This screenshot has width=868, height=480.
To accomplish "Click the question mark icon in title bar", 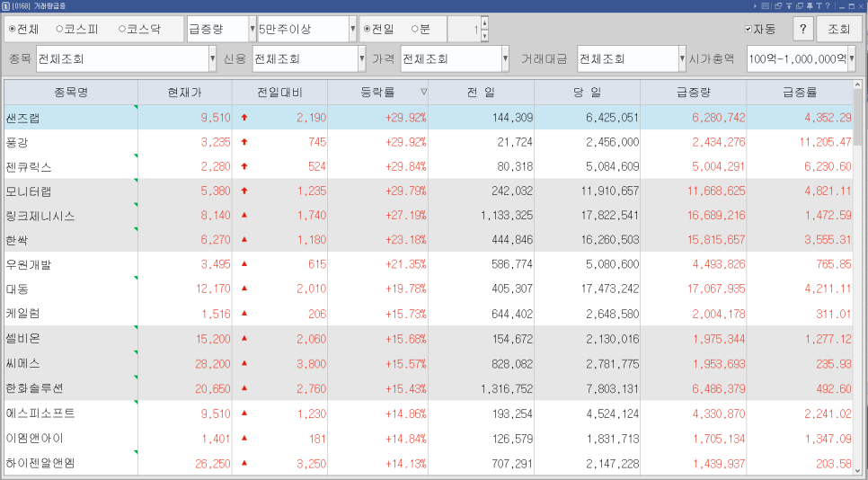I will pos(828,6).
